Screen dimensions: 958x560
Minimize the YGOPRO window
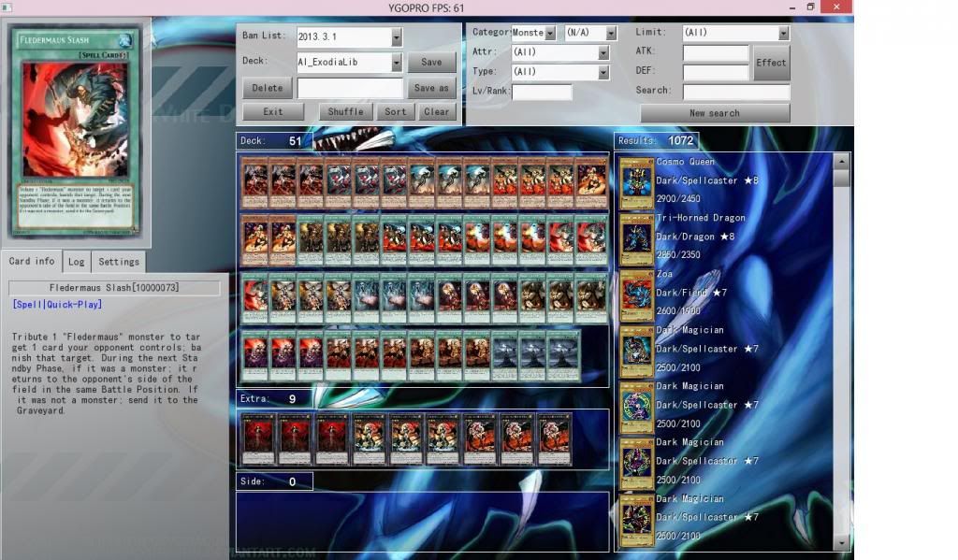[x=791, y=7]
